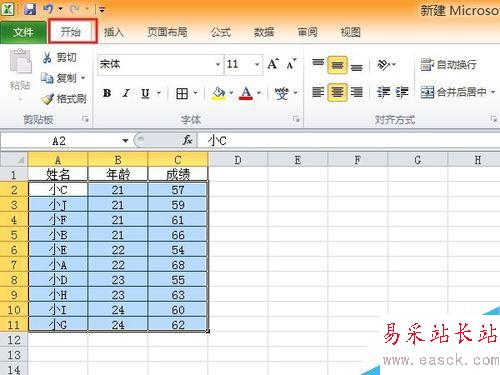Click 复制 copy button
Viewport: 500px width, 375px height.
tap(59, 78)
